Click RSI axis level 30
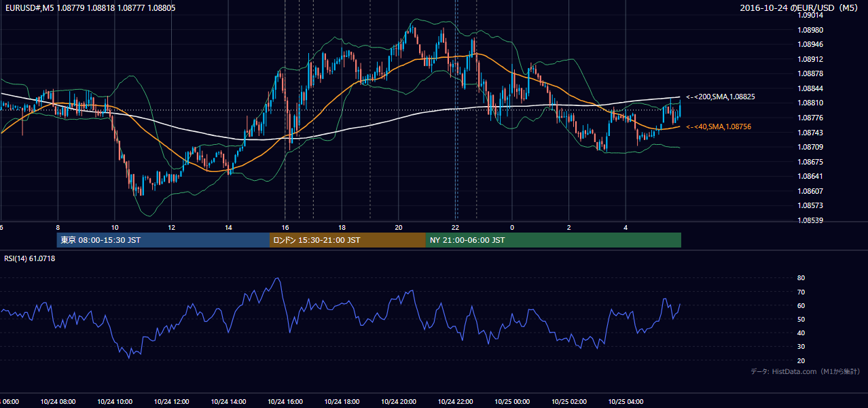868x408 pixels. point(801,347)
